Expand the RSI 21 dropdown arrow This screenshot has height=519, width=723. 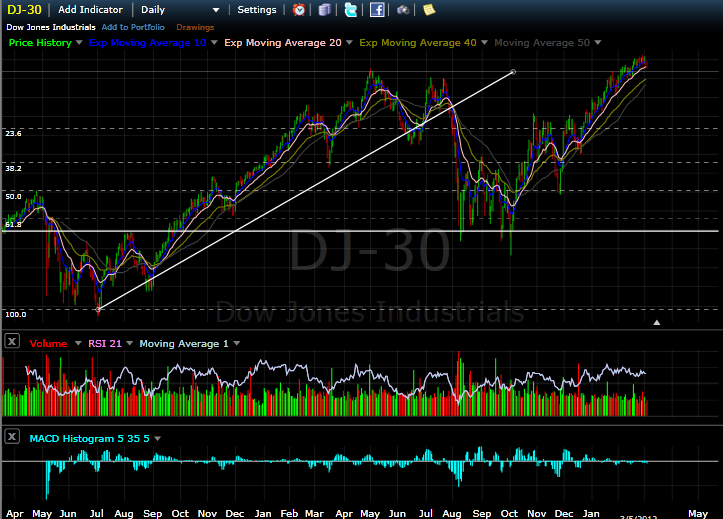point(130,343)
